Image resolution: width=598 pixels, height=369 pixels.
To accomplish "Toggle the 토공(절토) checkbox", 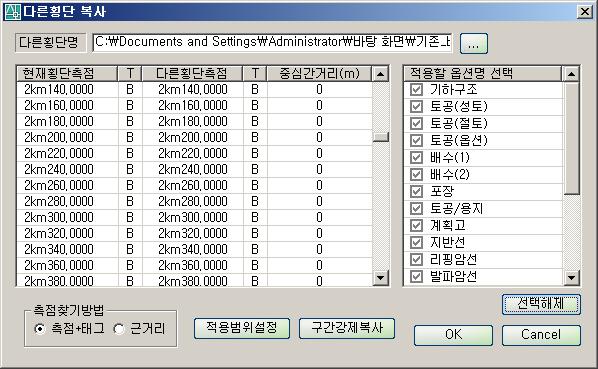I will 416,124.
